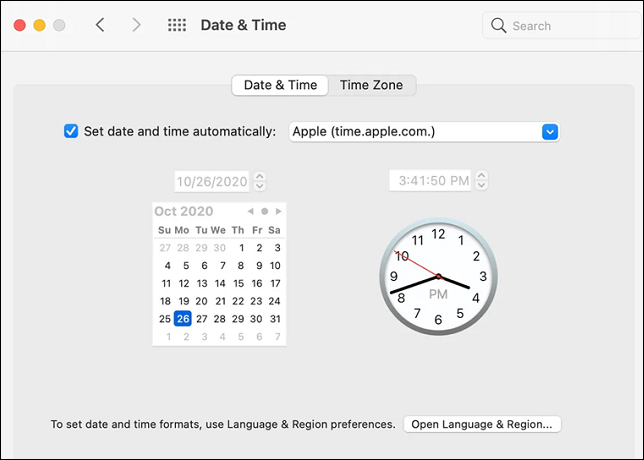Go to next month in calendar
The image size is (644, 460).
pos(279,211)
